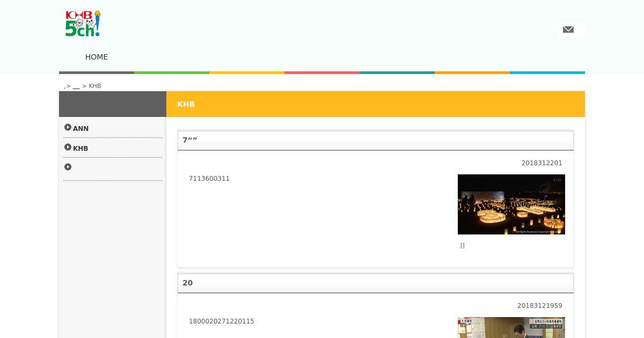
Task: Open the mail envelope icon
Action: coord(568,30)
